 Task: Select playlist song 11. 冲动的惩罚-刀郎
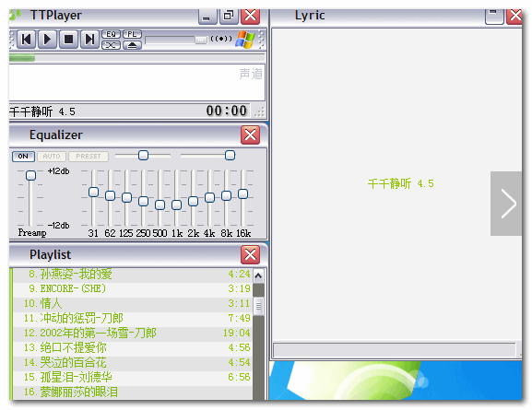pyautogui.click(x=133, y=319)
